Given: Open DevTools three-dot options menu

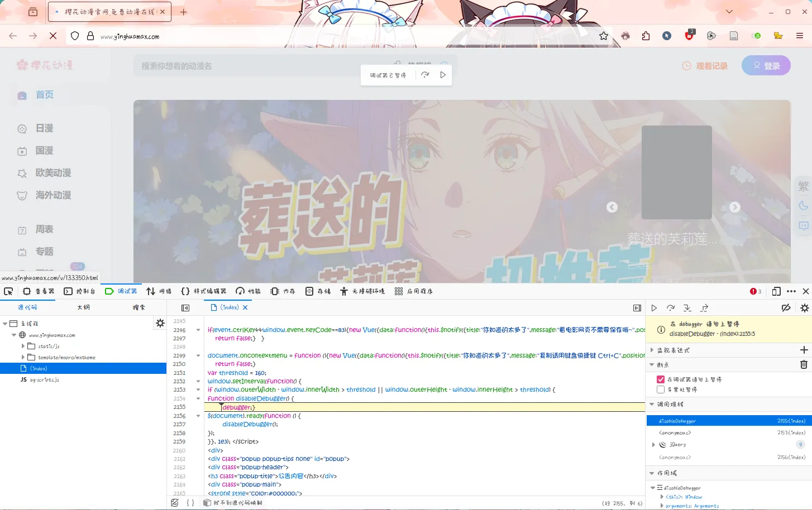Looking at the screenshot, I should point(791,291).
